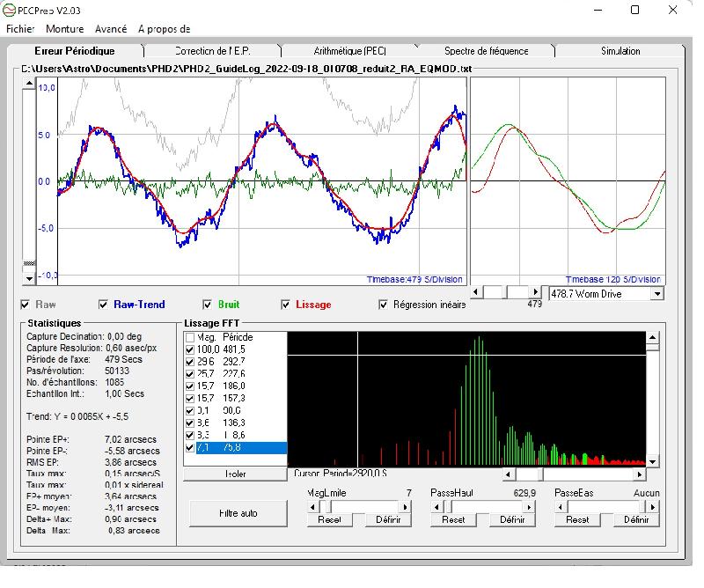Click right arrow of timebase scrollbar

coord(535,291)
